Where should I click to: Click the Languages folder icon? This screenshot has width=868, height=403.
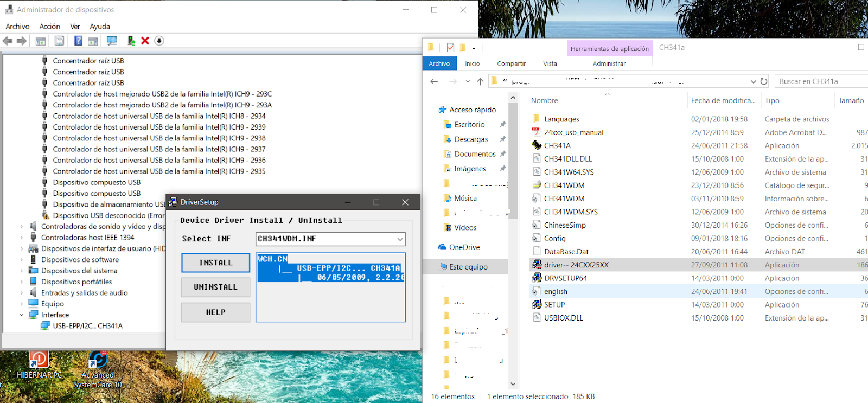[537, 119]
